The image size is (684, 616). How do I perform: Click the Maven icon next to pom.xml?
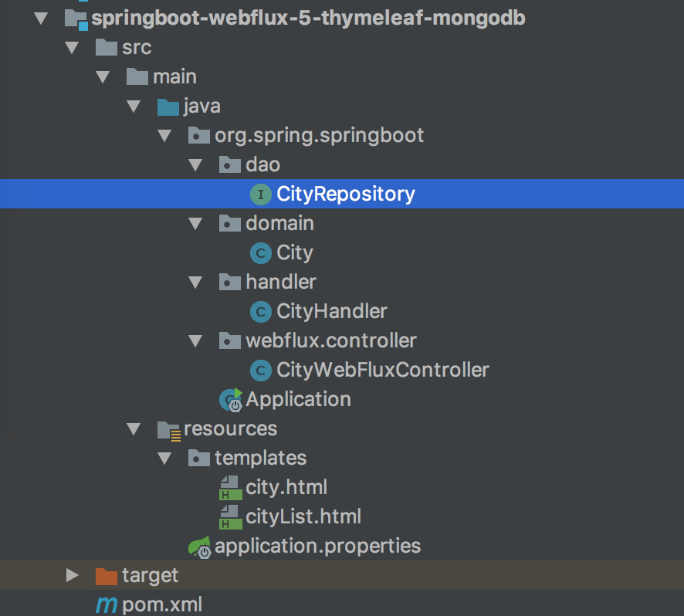[x=106, y=605]
